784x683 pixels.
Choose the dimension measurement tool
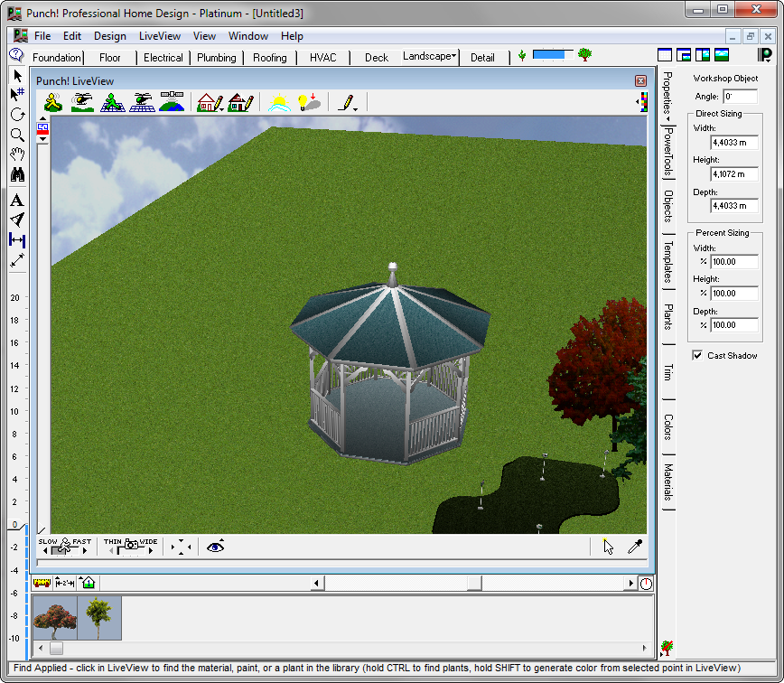pos(17,240)
